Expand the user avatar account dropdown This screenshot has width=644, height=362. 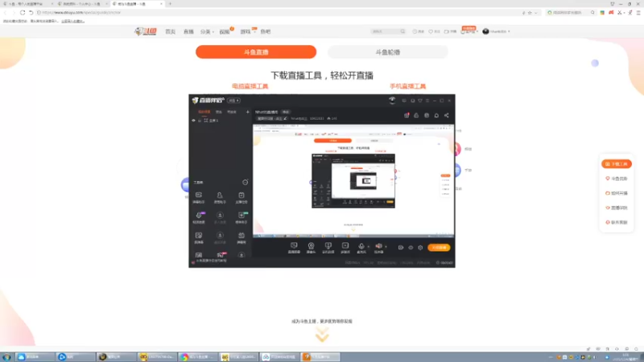tap(496, 31)
